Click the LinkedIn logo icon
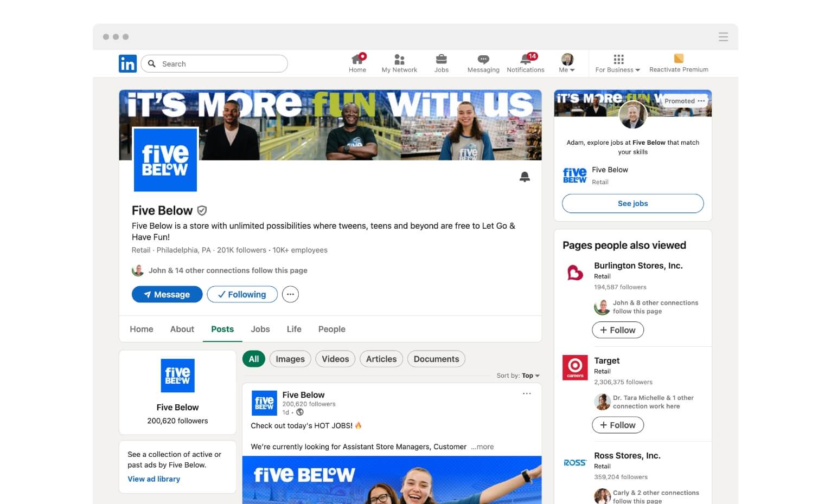 (x=127, y=64)
